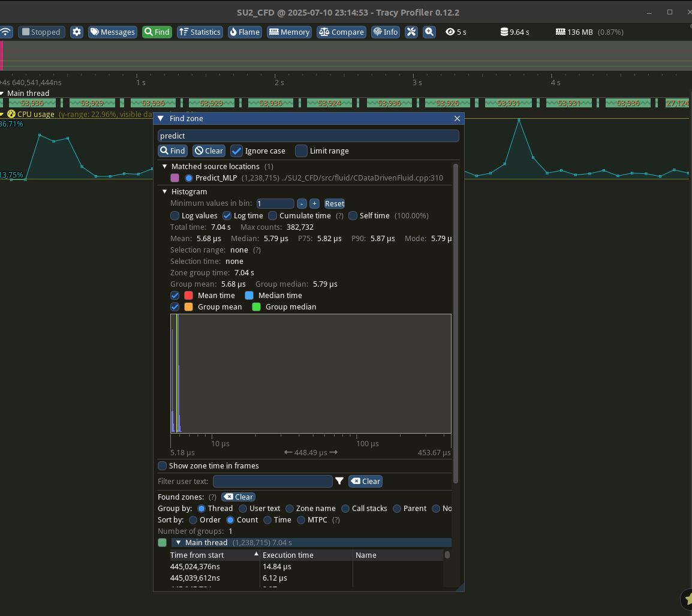The height and width of the screenshot is (616, 692).
Task: Click the red Mean time swatch
Action: tap(188, 296)
